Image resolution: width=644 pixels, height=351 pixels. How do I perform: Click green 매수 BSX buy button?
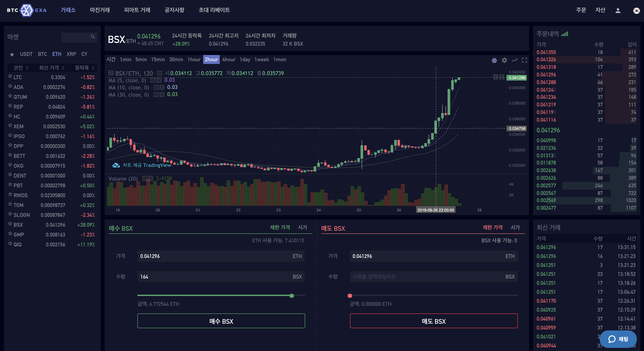[x=221, y=321]
